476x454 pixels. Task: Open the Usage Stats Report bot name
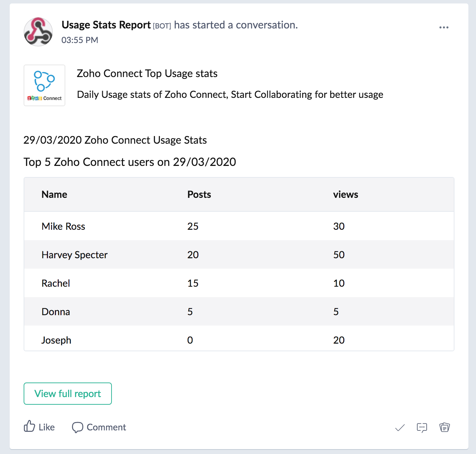pyautogui.click(x=106, y=25)
